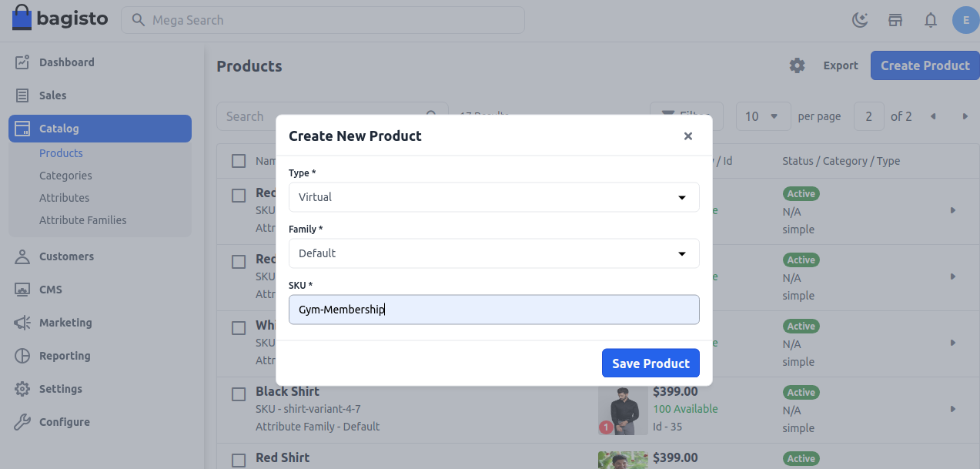Image resolution: width=980 pixels, height=469 pixels.
Task: Open the storefront icon in the header
Action: tap(895, 20)
